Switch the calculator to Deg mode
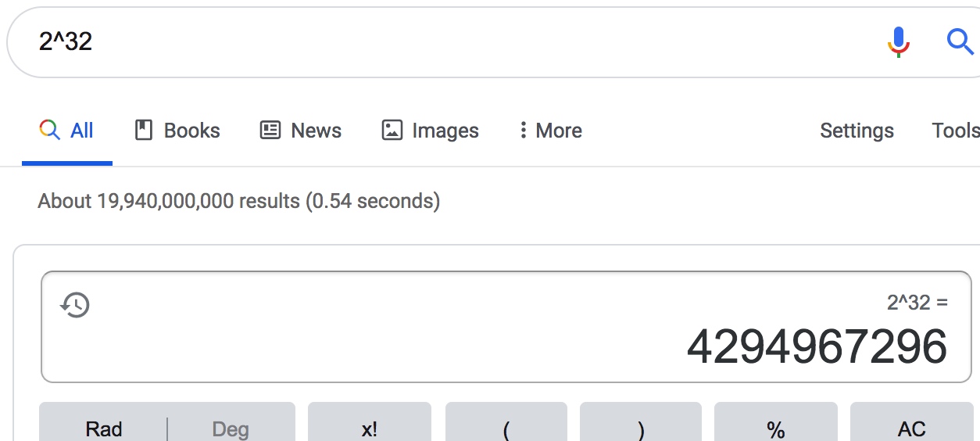The height and width of the screenshot is (441, 980). pyautogui.click(x=231, y=428)
